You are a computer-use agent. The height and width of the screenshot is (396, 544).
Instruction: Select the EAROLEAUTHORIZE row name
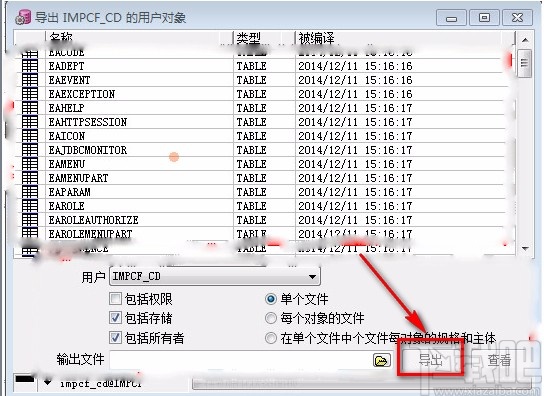pos(93,220)
